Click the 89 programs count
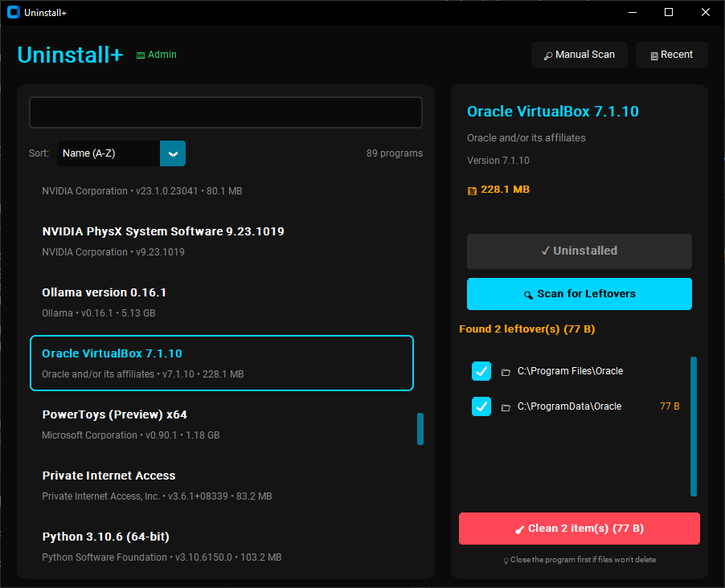 tap(395, 153)
